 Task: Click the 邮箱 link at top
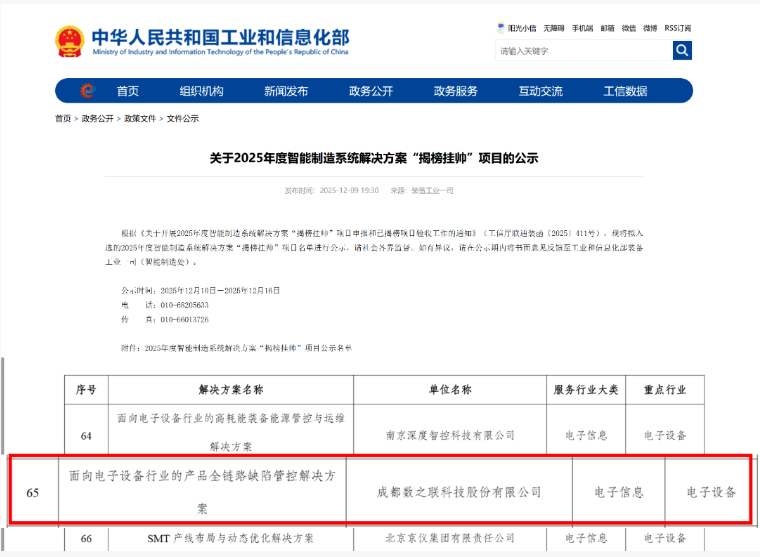click(608, 28)
